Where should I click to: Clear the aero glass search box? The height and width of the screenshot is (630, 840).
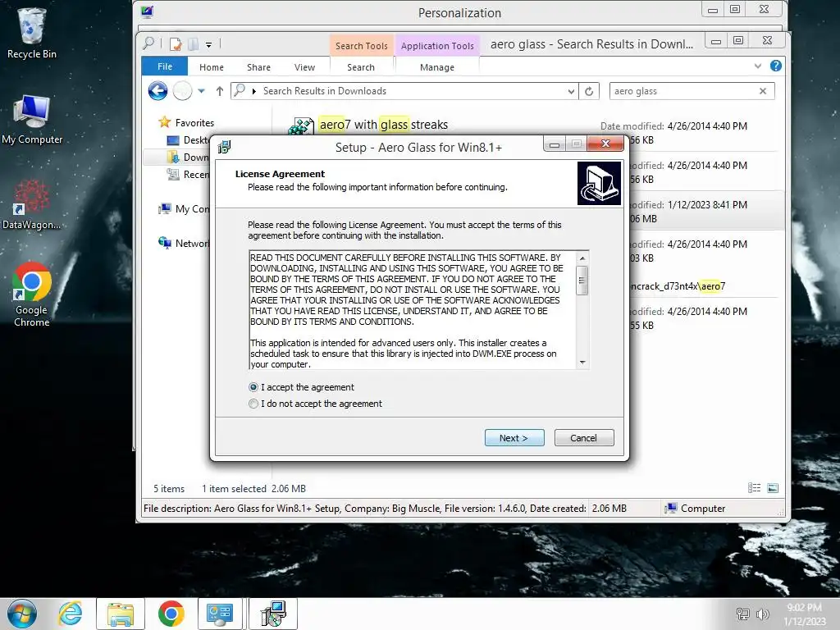[763, 91]
